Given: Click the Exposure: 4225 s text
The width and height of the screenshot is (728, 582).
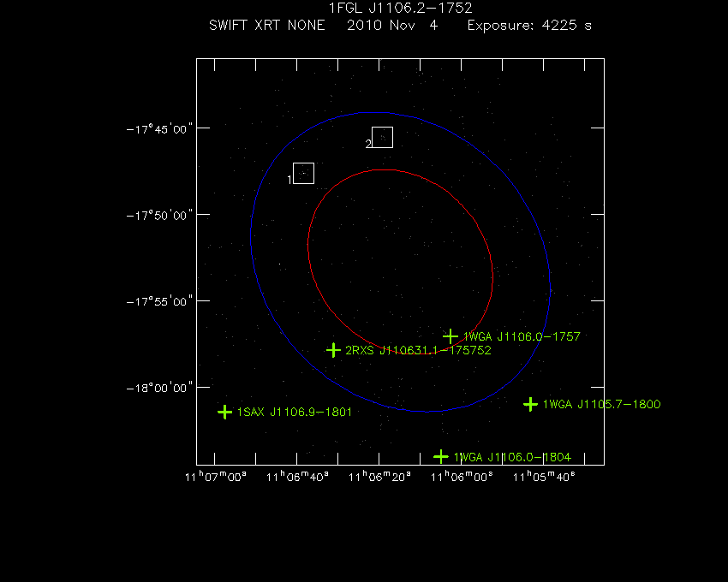Looking at the screenshot, I should point(529,26).
